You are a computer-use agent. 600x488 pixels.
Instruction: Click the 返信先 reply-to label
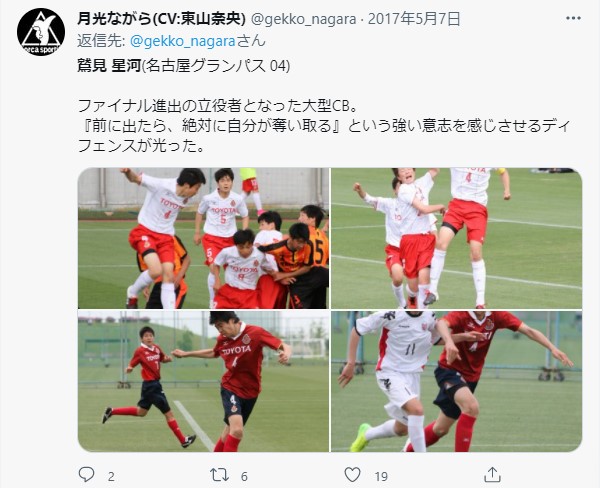[x=101, y=41]
